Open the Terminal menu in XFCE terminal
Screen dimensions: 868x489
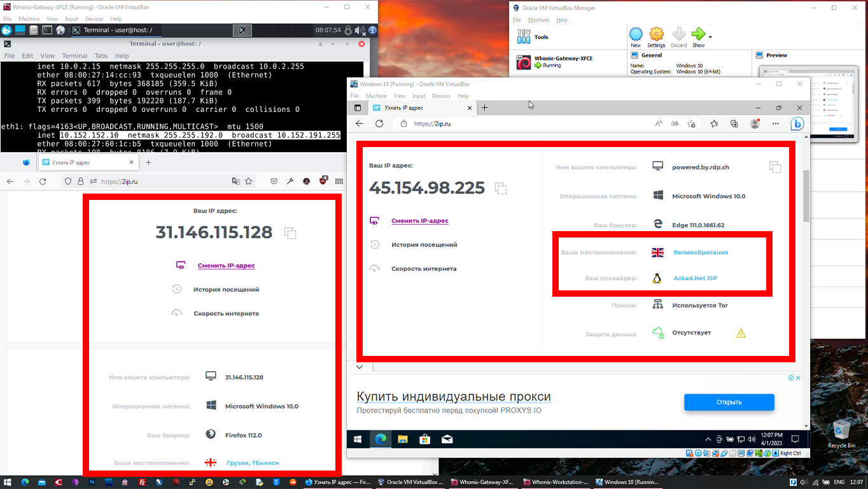click(74, 56)
